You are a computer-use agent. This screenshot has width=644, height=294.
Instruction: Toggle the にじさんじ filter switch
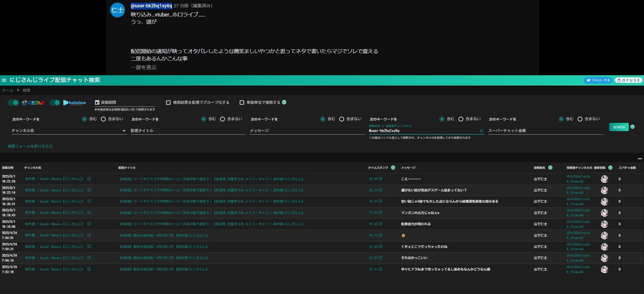[13, 103]
